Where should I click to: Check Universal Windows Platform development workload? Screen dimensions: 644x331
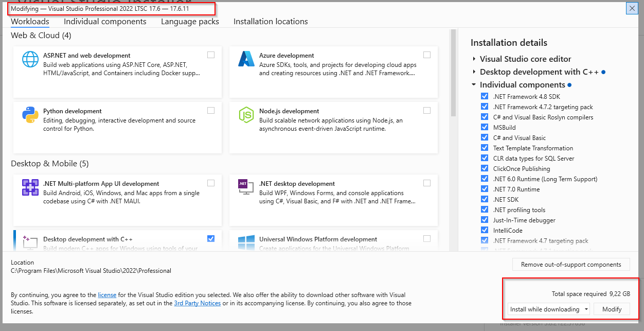(x=427, y=239)
